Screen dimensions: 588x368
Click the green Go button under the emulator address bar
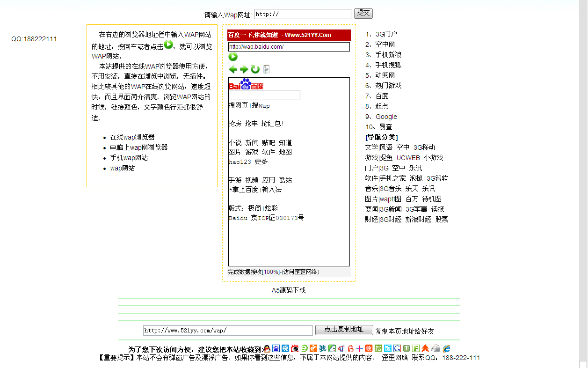(233, 57)
